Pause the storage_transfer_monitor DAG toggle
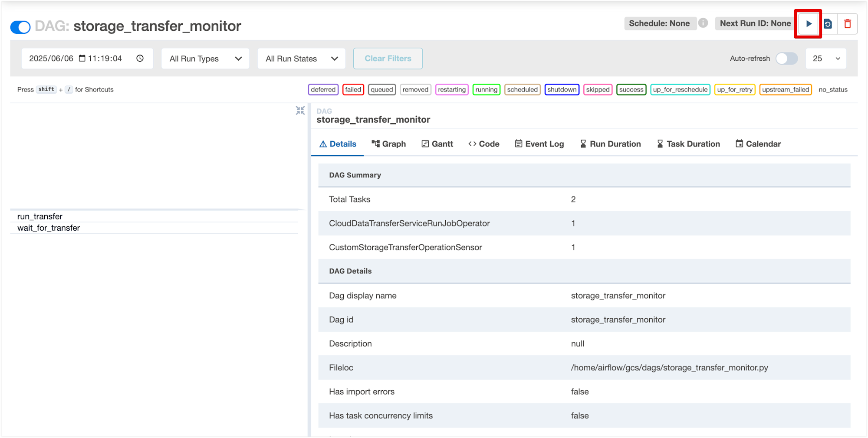The image size is (868, 438). (20, 27)
